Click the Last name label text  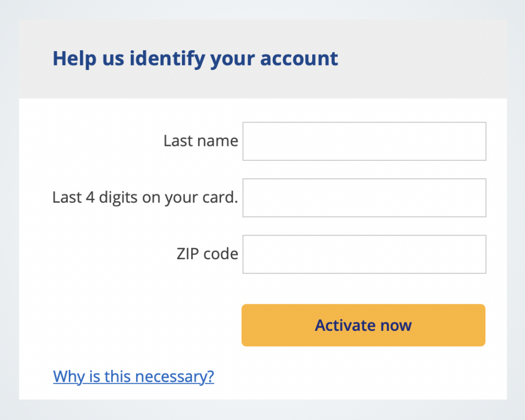(200, 141)
